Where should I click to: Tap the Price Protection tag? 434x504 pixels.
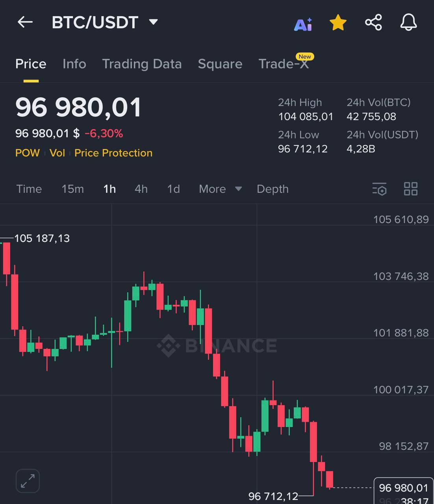pos(113,153)
